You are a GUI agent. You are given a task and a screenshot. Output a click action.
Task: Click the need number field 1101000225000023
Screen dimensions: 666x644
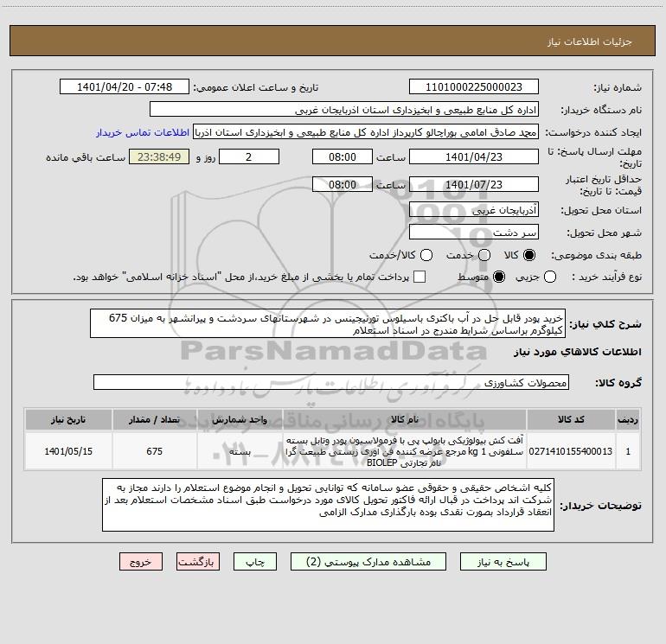(x=474, y=87)
